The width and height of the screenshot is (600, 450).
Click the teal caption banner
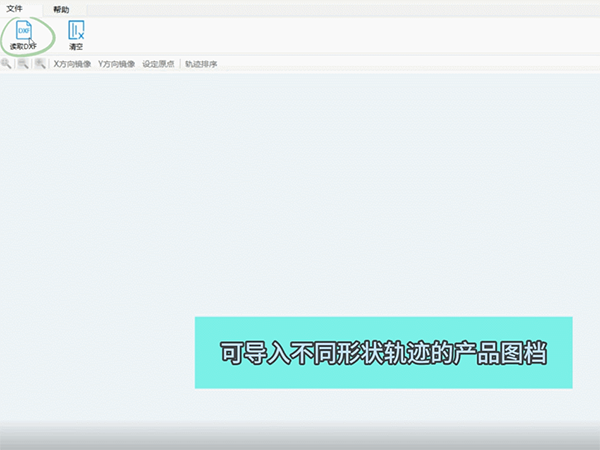coord(383,328)
